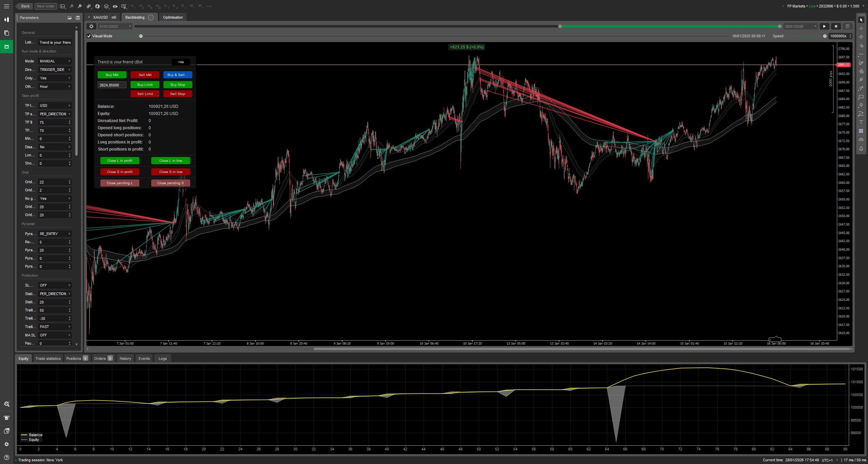Open the Trade statistics tab
This screenshot has height=464, width=868.
tap(48, 359)
